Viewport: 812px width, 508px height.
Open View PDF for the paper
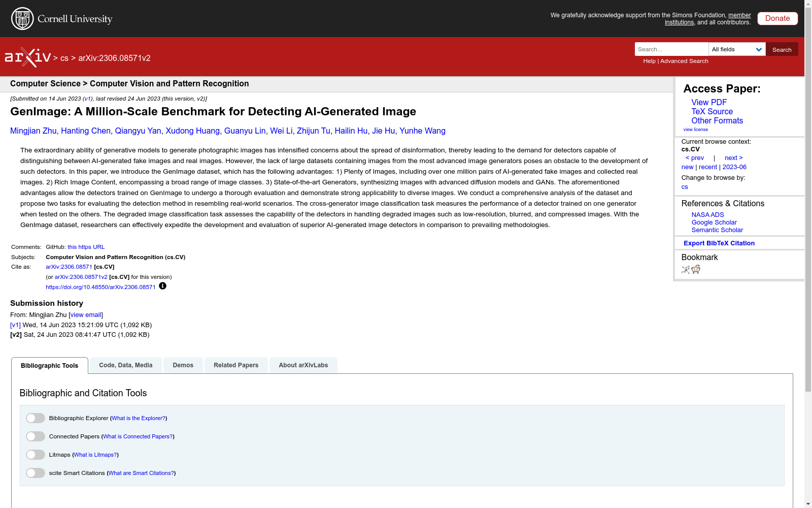(x=708, y=102)
